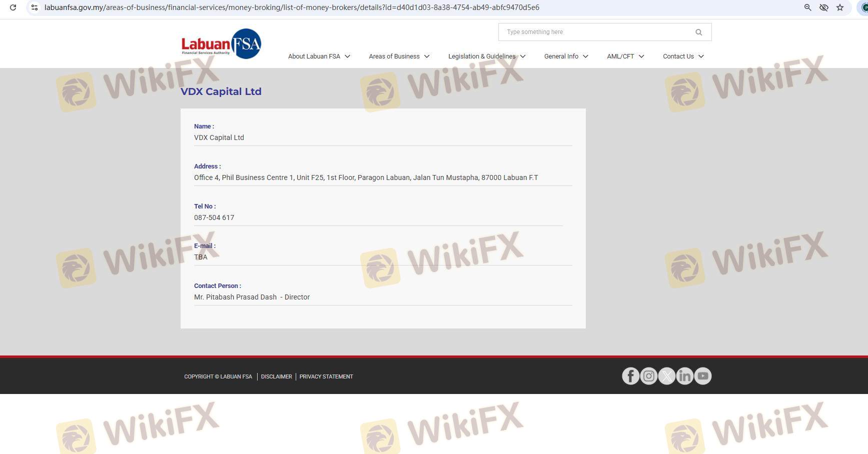Open the Instagram social icon
868x454 pixels.
pos(648,376)
